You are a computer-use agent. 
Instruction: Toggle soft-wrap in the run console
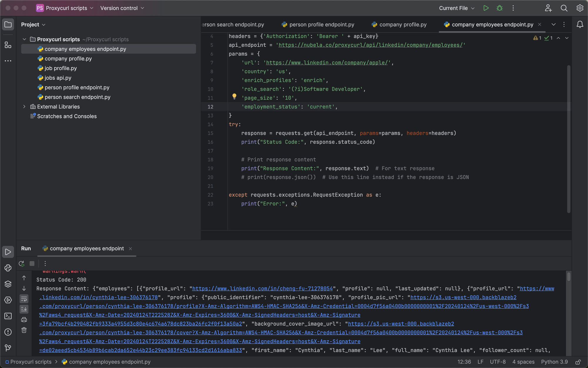24,299
